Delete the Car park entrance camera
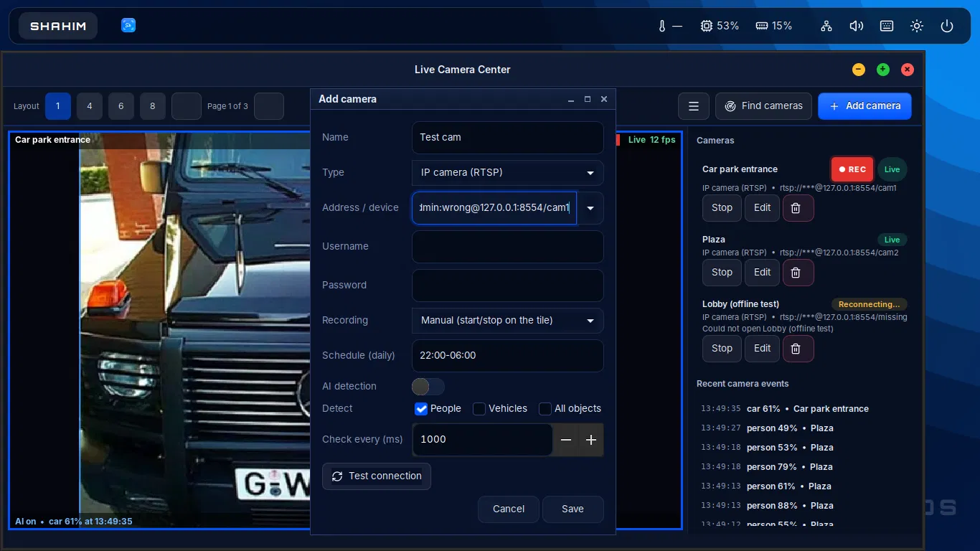This screenshot has height=551, width=980. (x=798, y=208)
